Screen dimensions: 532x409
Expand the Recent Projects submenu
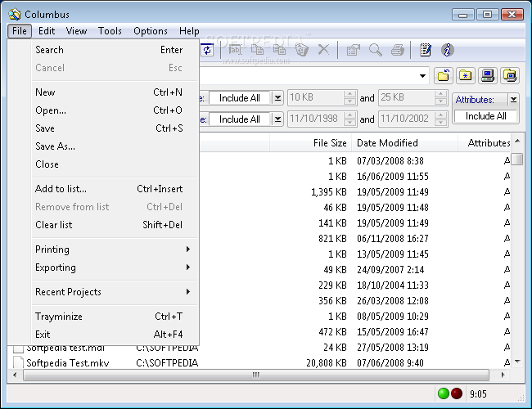pyautogui.click(x=188, y=292)
